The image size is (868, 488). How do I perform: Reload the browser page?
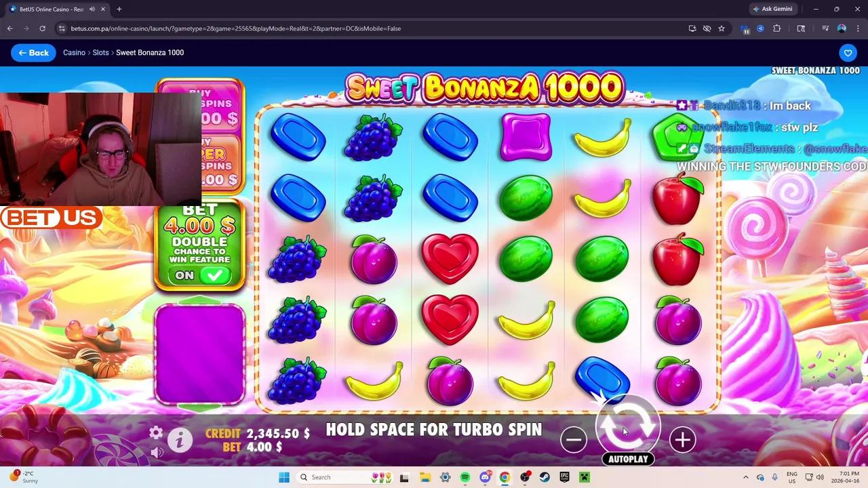click(42, 28)
